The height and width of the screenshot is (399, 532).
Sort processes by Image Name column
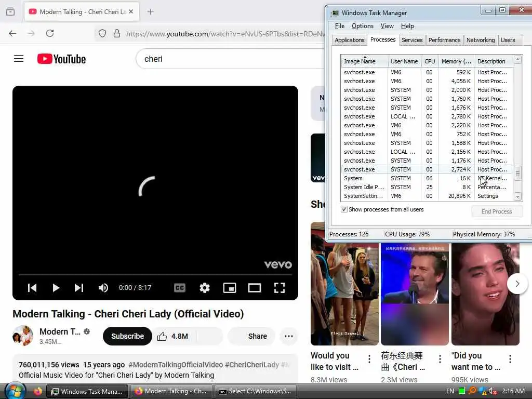pos(364,61)
